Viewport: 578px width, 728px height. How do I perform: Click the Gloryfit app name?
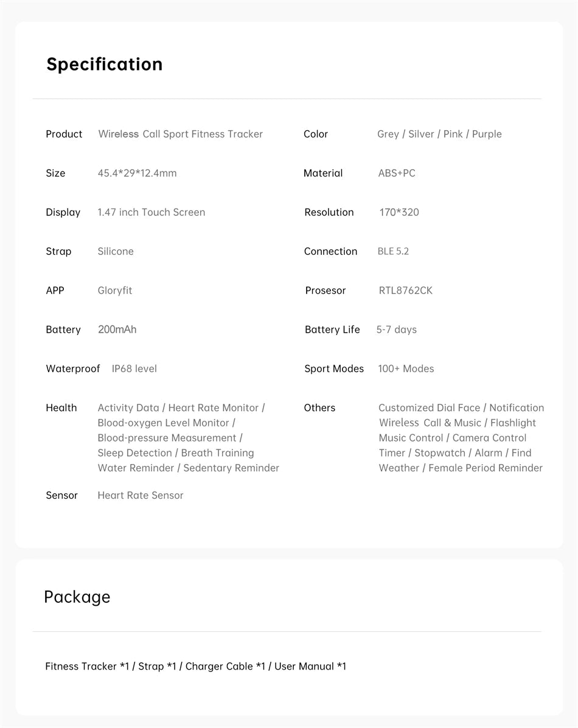(x=114, y=290)
